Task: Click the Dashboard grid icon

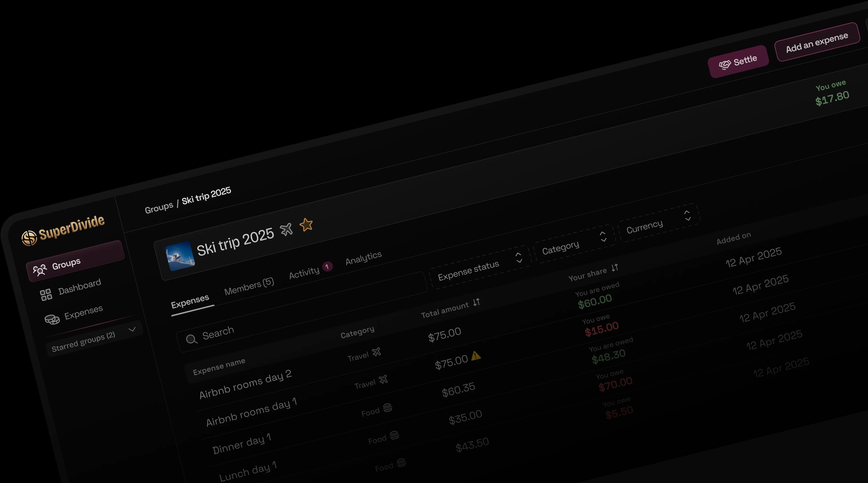Action: click(46, 295)
